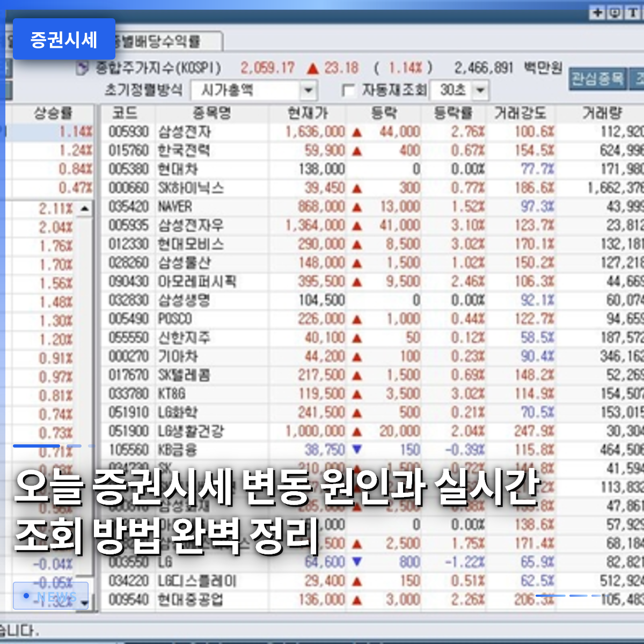
Task: Select the POSCO stock name
Action: 175,319
